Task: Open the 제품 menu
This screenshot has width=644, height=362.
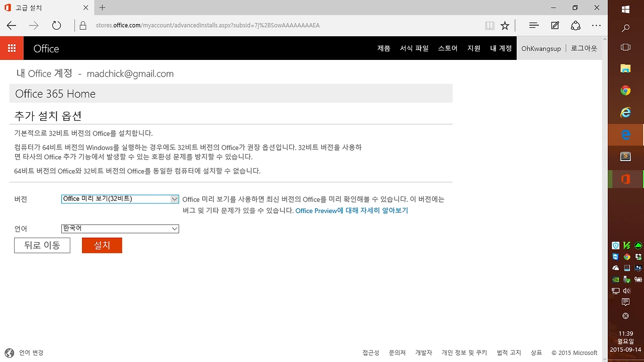Action: click(383, 48)
